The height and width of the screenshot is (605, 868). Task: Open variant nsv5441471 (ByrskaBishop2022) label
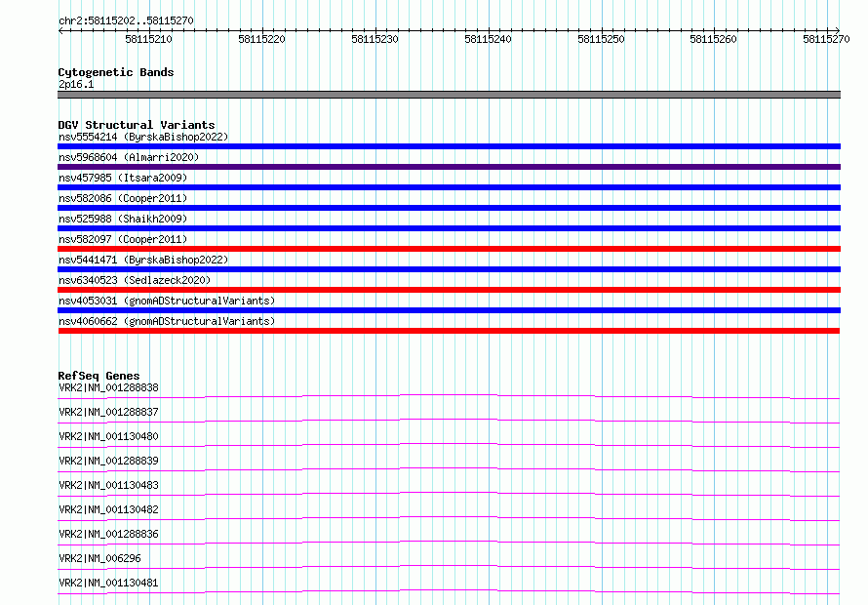[143, 260]
